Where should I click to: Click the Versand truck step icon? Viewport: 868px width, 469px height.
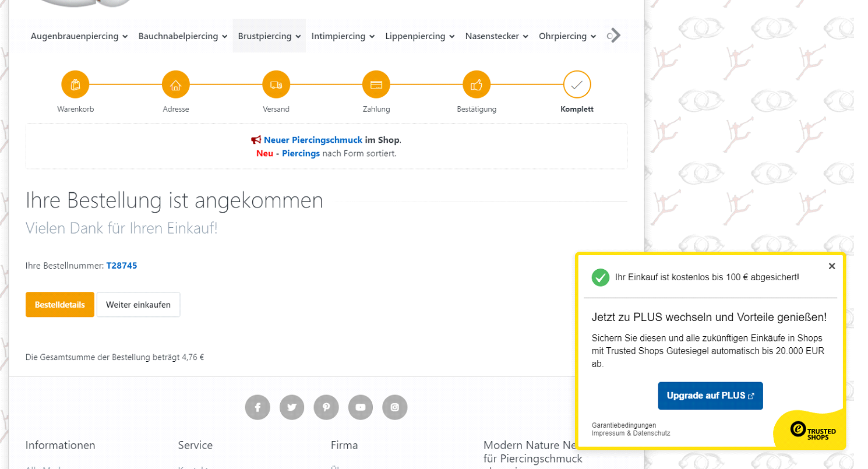[x=276, y=85]
